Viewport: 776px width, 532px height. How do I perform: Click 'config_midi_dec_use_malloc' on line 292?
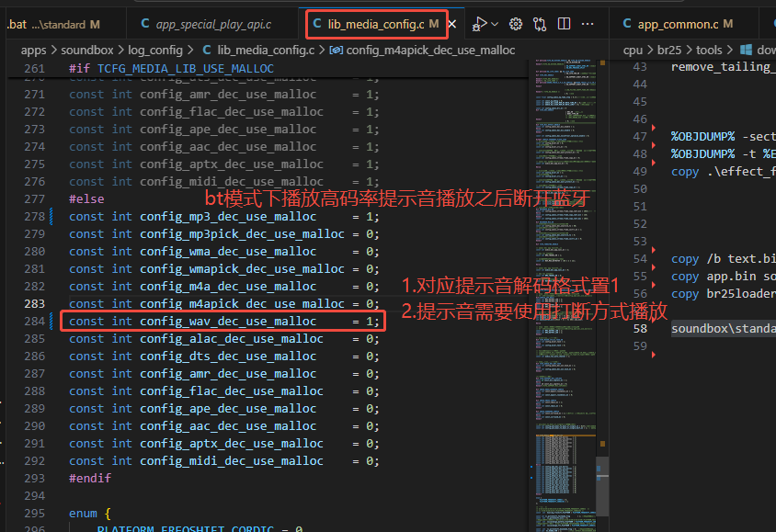click(x=231, y=461)
